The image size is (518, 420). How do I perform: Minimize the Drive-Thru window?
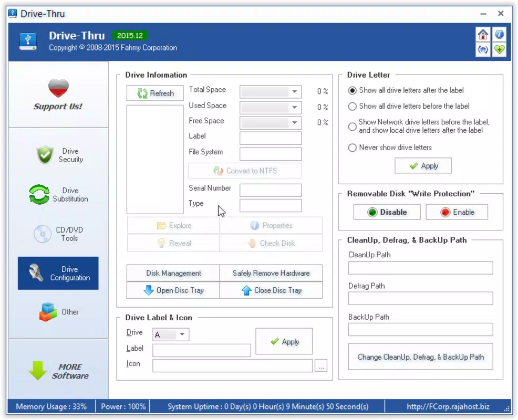point(483,14)
